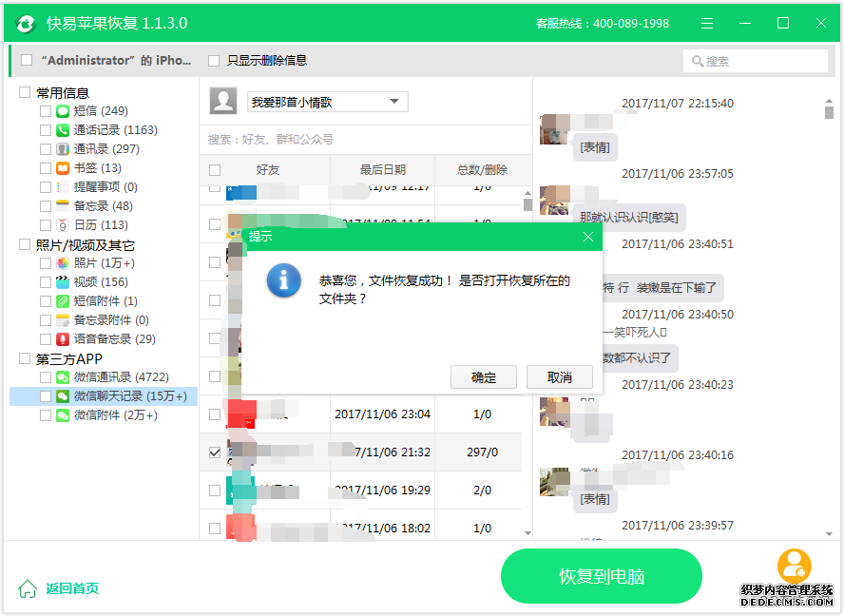
Task: Click the 快易苹果恢复 app logo icon
Action: 26,23
